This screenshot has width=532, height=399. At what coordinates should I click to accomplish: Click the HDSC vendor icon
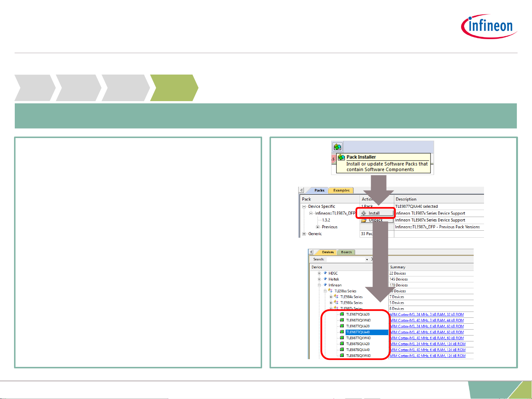[325, 273]
